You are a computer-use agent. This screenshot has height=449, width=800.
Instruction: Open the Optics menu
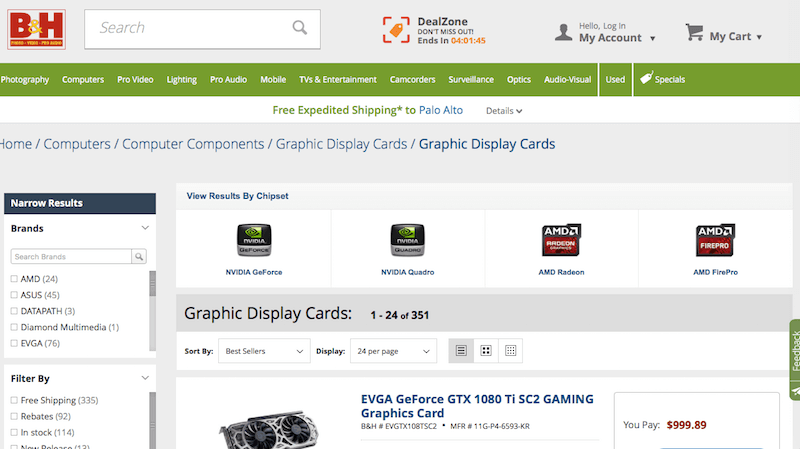519,80
